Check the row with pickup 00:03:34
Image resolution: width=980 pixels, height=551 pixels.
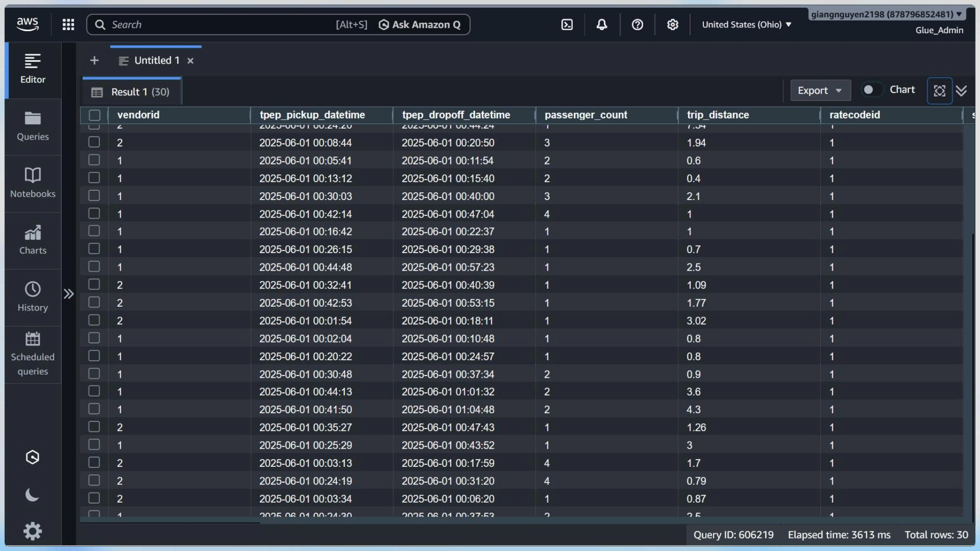[x=94, y=498]
